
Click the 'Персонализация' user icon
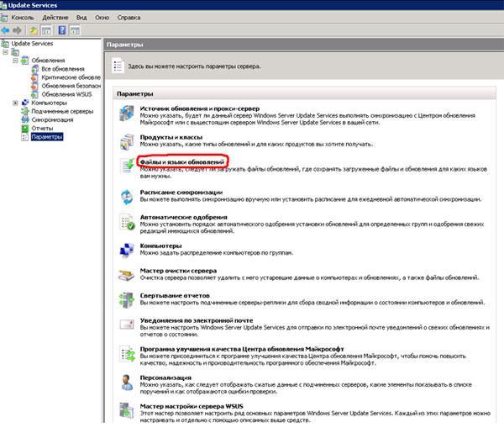click(x=126, y=381)
